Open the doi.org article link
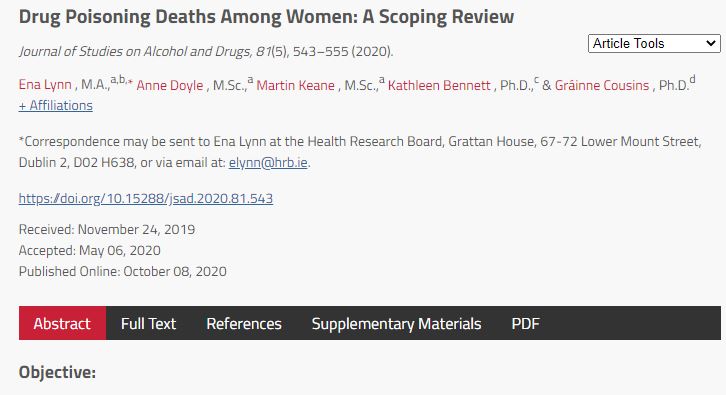 click(146, 198)
